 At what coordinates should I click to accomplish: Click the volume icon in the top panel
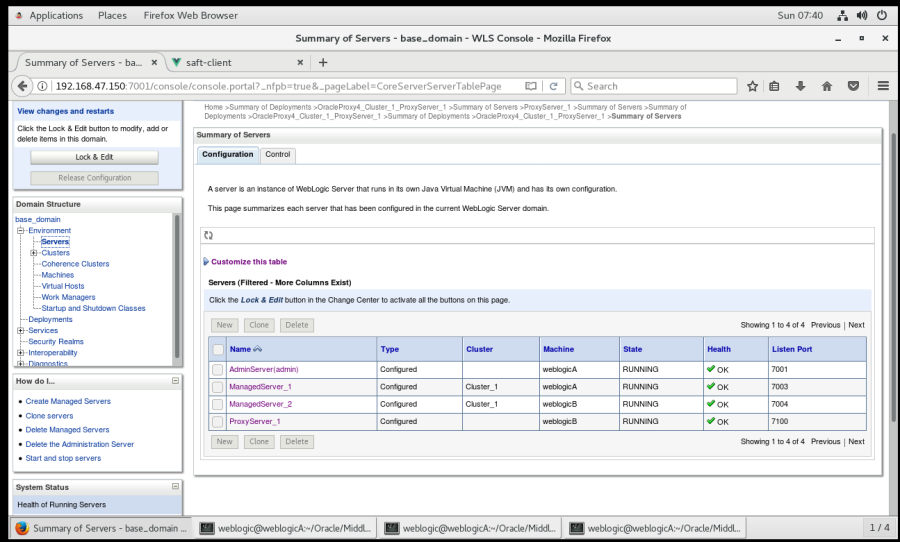click(x=862, y=16)
